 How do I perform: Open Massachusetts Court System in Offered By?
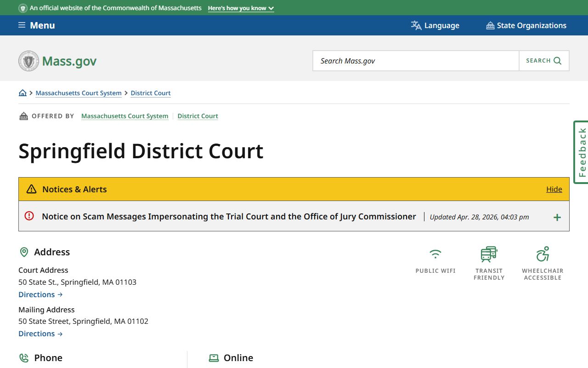click(x=124, y=116)
